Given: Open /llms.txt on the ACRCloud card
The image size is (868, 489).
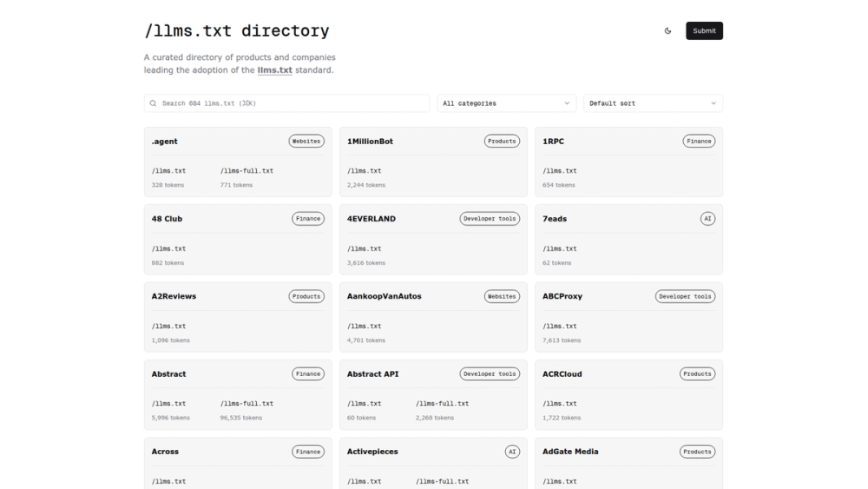Looking at the screenshot, I should pyautogui.click(x=560, y=404).
